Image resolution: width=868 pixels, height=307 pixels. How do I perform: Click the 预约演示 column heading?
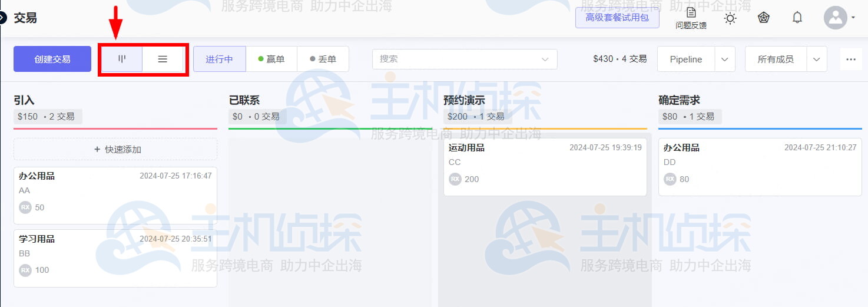point(465,100)
